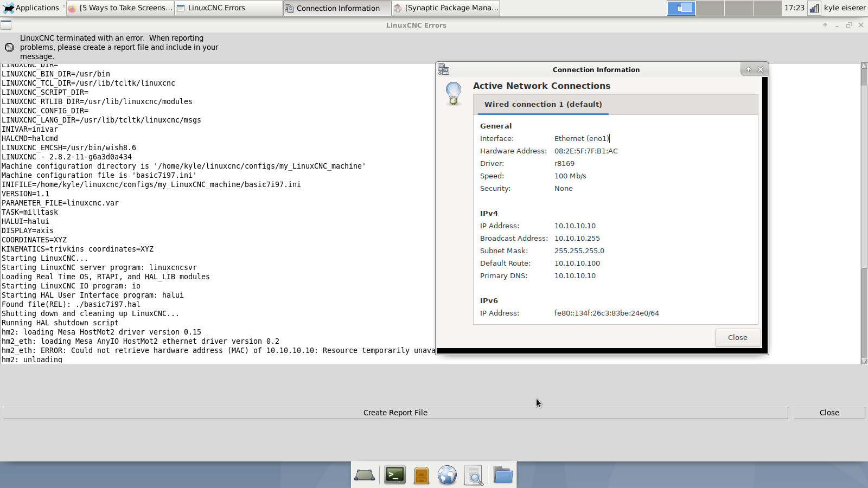Roll up Connection Information dialog with arrow button
This screenshot has width=868, height=488.
[x=749, y=69]
